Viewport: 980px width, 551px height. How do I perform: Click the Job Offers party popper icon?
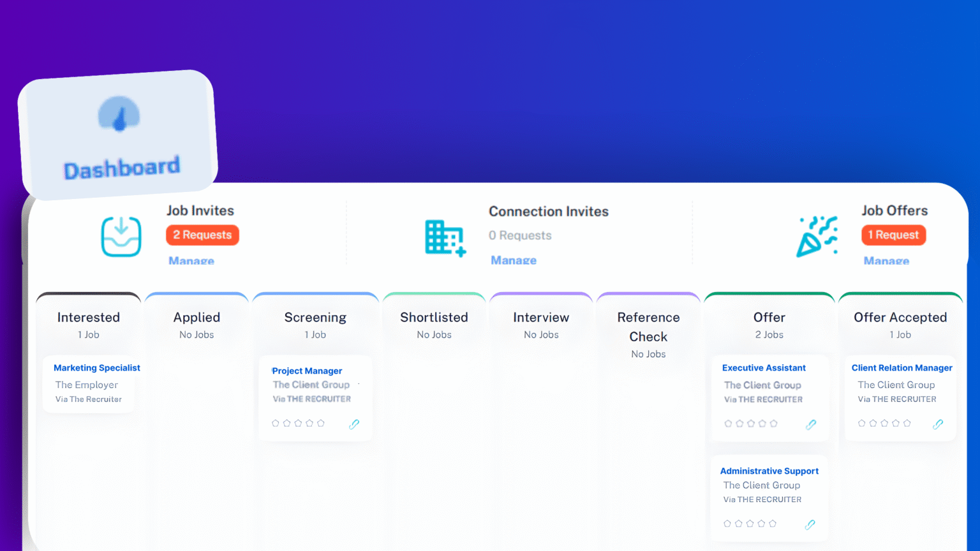tap(817, 237)
